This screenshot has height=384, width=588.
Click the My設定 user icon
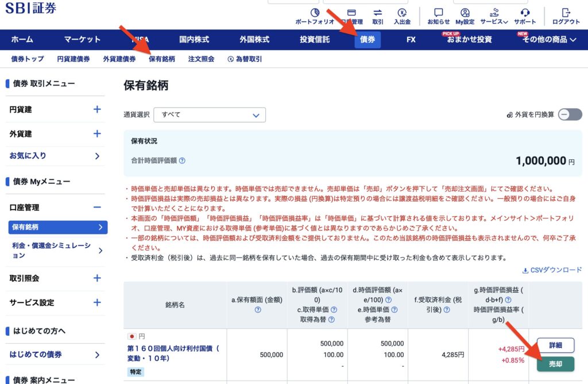click(465, 13)
